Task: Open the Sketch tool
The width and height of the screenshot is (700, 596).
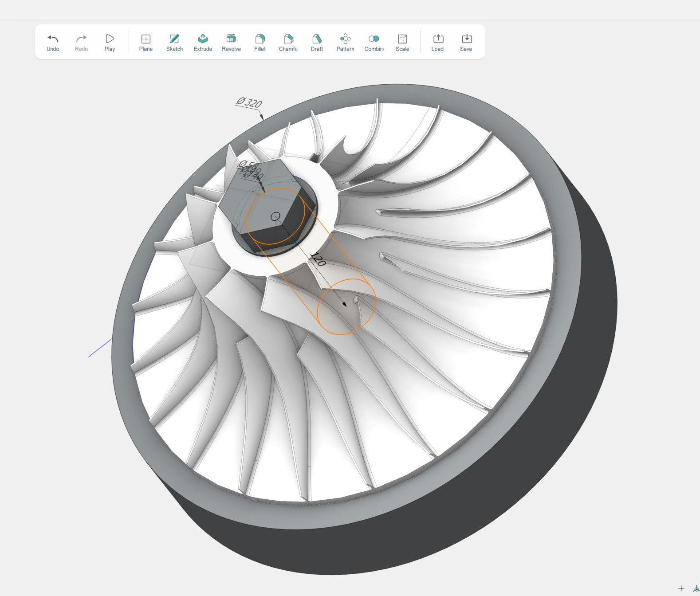Action: pos(174,43)
